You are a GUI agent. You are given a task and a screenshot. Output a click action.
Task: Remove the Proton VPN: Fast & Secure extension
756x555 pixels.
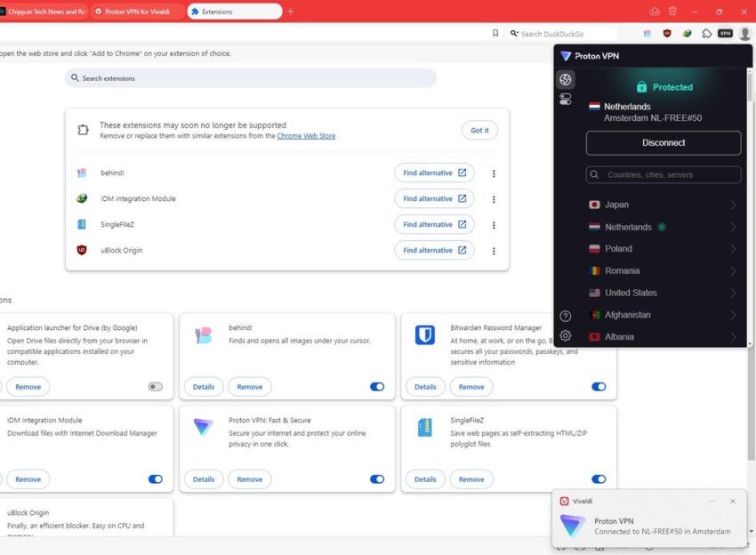coord(250,479)
